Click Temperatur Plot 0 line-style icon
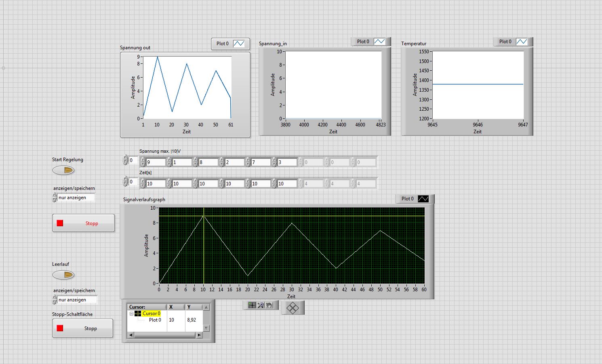 pos(522,42)
